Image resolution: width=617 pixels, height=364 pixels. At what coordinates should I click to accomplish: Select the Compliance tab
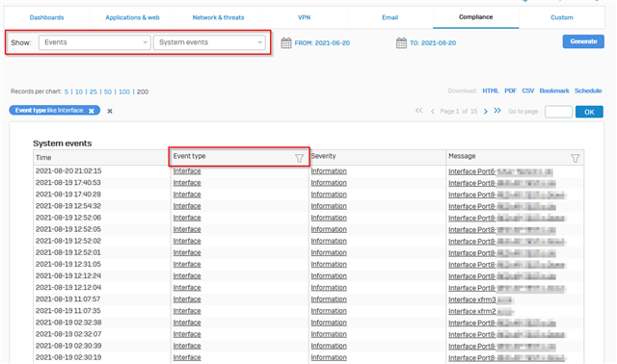(x=475, y=17)
